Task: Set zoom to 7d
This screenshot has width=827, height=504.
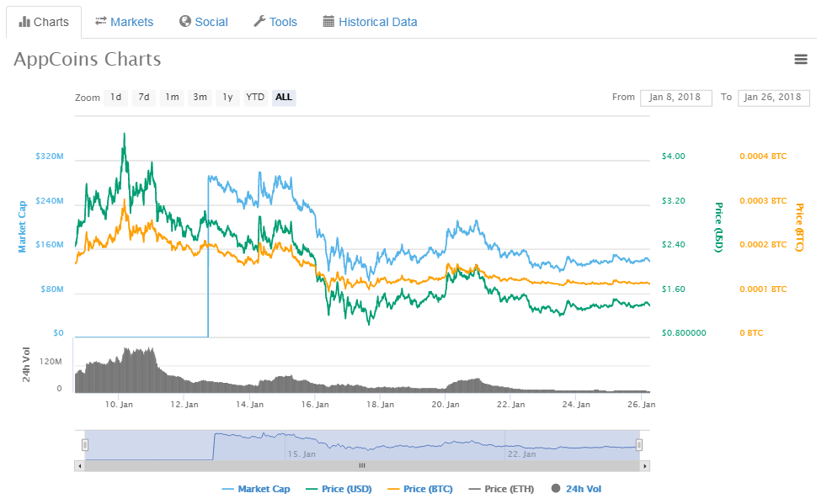Action: (143, 97)
